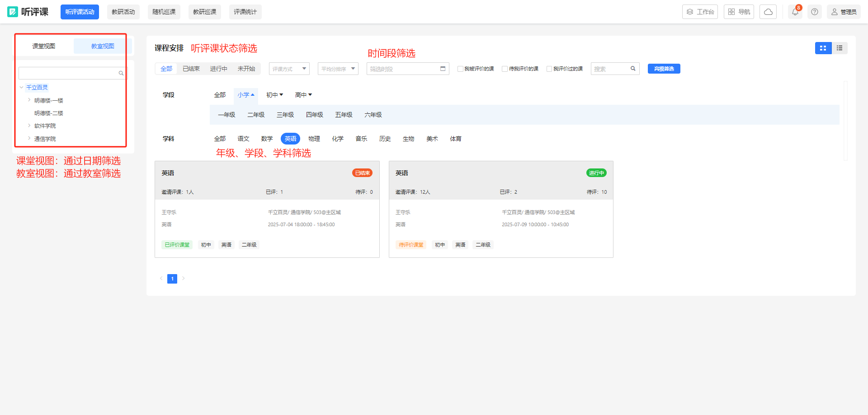Screen dimensions: 868x415
Task: Expand the 初中 grade stage dropdown
Action: point(274,95)
